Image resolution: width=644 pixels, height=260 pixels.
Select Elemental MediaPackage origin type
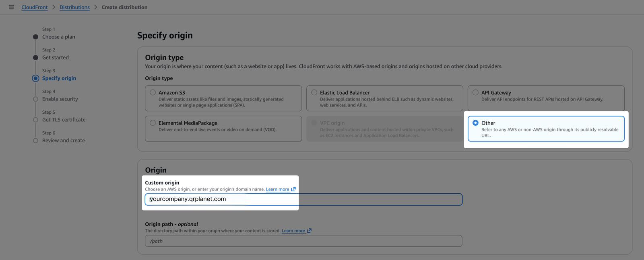223,129
